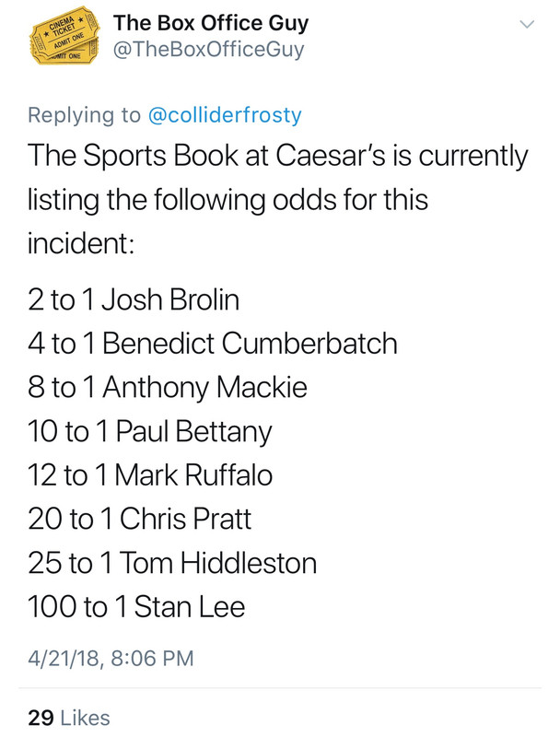Select the Stan Lee odds line
The image size is (560, 737).
click(x=136, y=606)
